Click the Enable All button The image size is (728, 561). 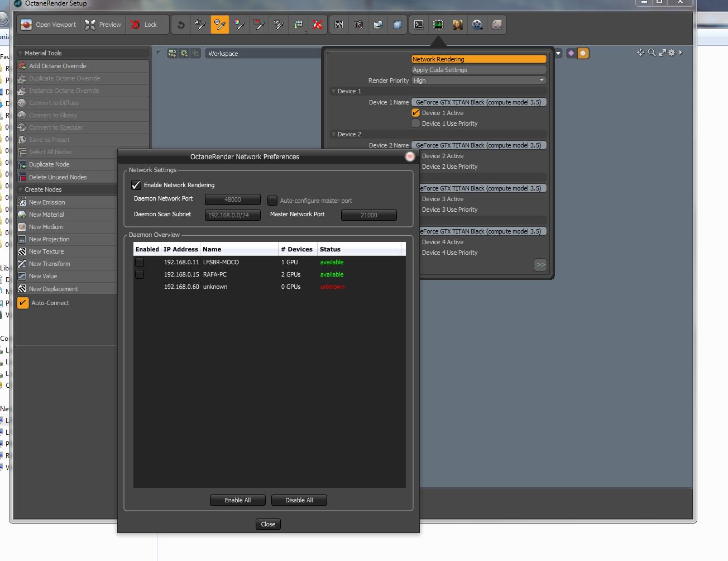coord(238,500)
